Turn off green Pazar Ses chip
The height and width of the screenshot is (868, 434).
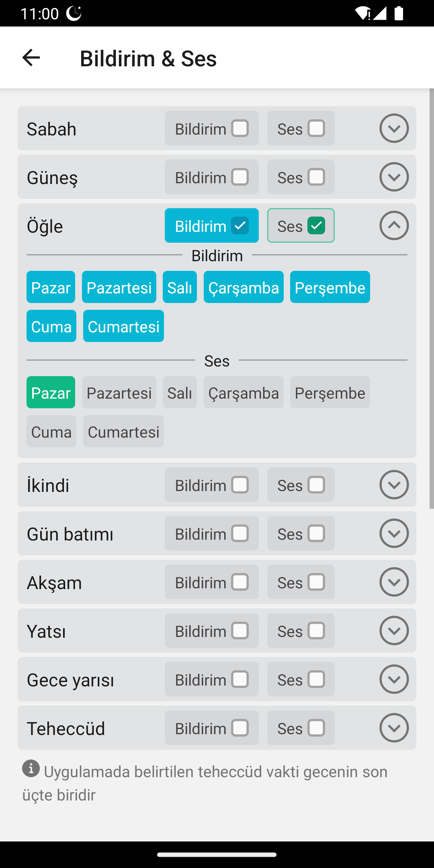click(51, 393)
